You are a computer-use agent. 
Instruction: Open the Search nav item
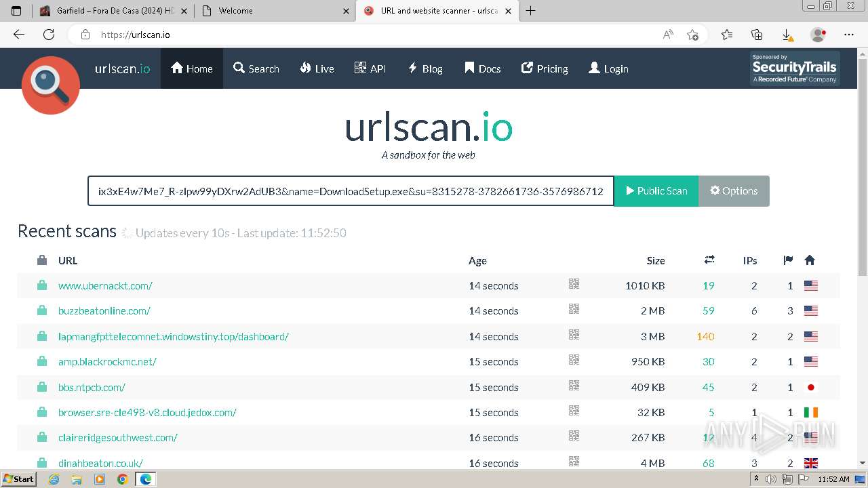pos(256,68)
